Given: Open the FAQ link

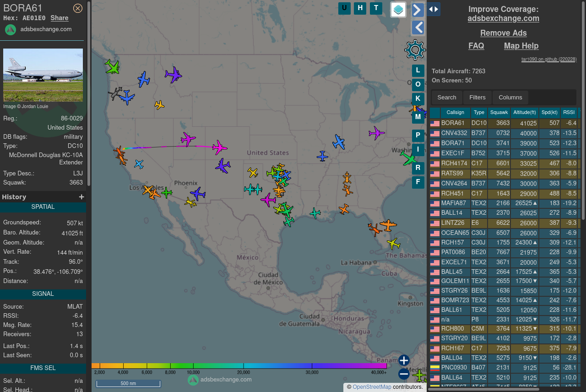Looking at the screenshot, I should tap(476, 46).
